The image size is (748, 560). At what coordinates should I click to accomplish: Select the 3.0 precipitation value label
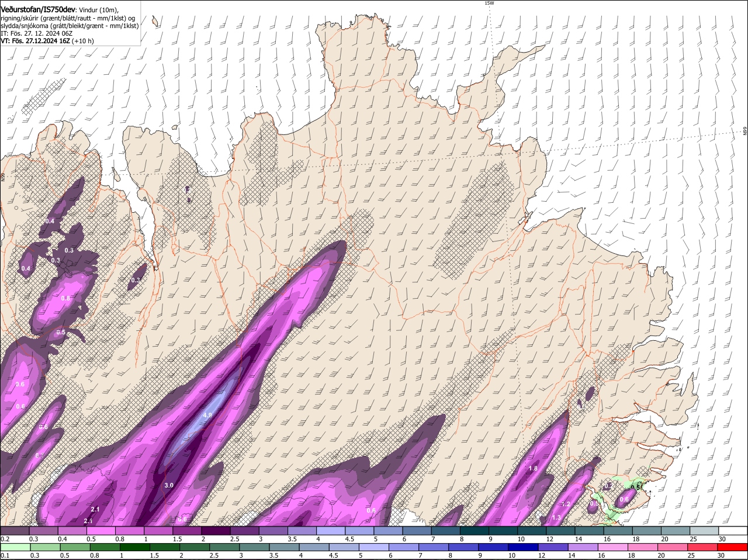(x=169, y=485)
